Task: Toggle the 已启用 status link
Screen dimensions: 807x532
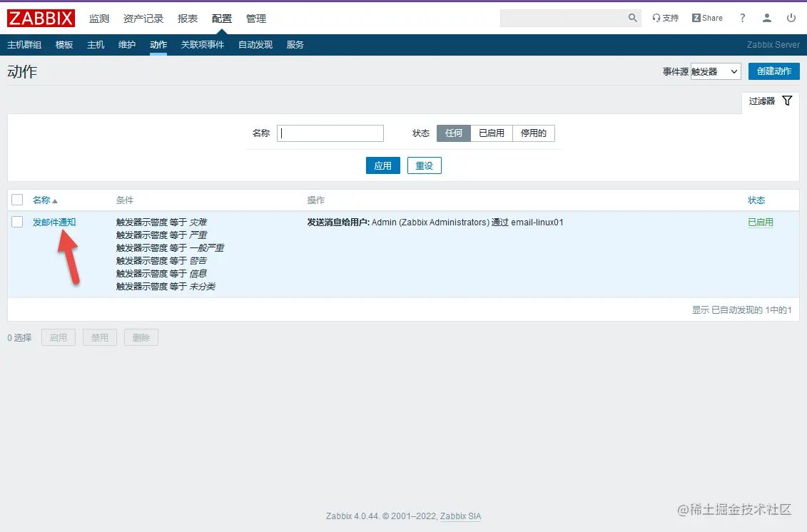Action: pyautogui.click(x=760, y=222)
